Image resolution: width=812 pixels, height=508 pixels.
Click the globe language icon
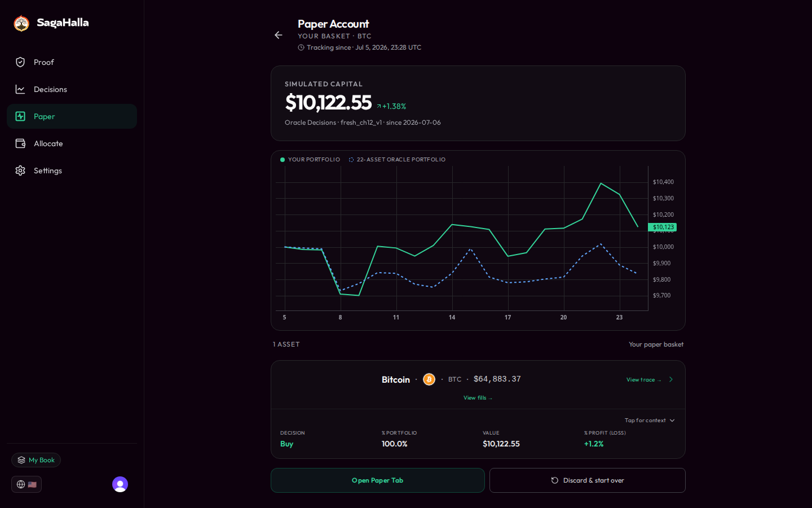click(21, 484)
